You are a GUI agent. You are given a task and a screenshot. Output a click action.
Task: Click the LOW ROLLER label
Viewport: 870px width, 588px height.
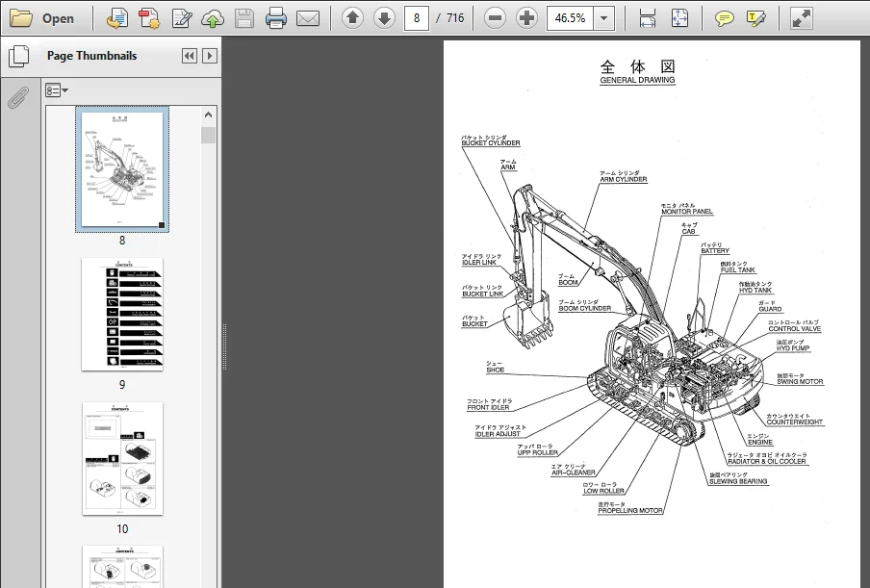(x=603, y=491)
